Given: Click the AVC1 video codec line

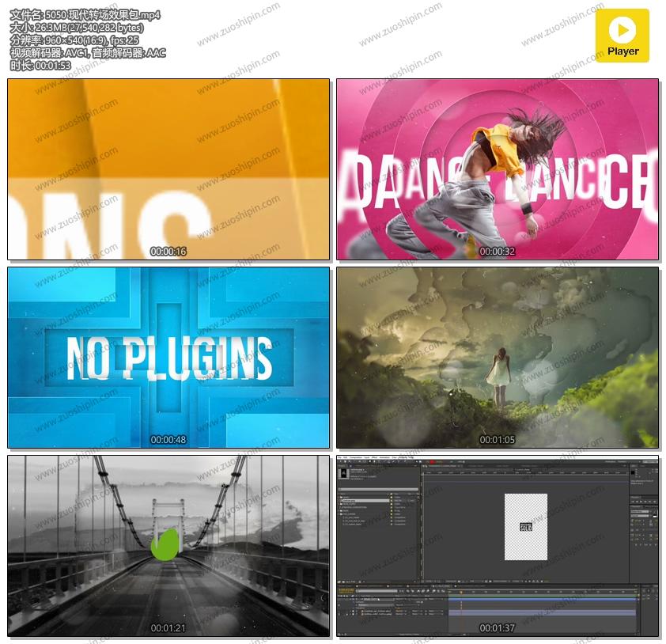Looking at the screenshot, I should [88, 53].
